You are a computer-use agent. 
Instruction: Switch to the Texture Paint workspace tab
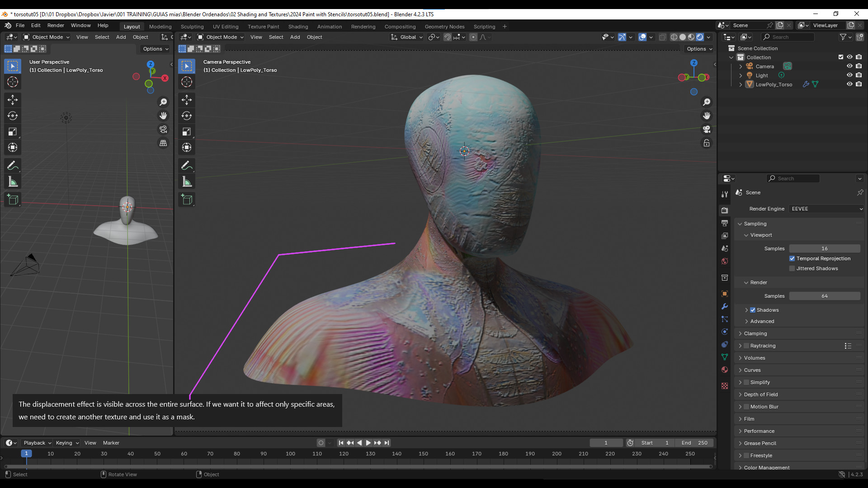point(263,27)
